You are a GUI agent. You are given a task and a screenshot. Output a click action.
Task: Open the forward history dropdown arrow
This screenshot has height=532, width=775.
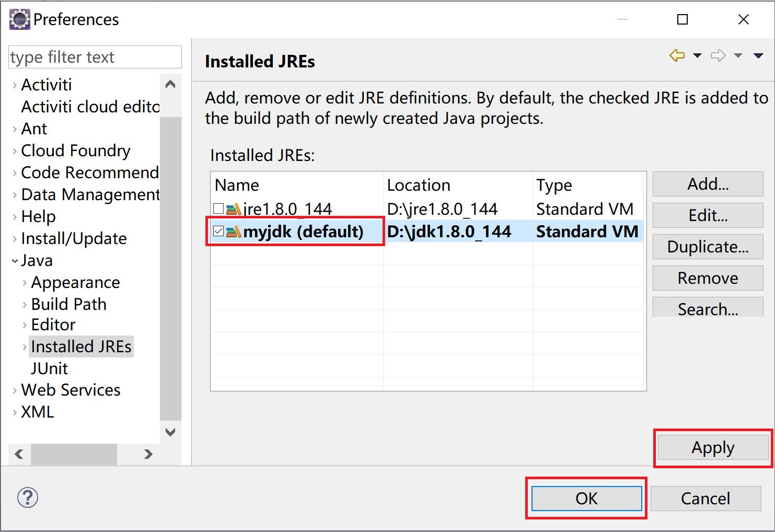[738, 55]
